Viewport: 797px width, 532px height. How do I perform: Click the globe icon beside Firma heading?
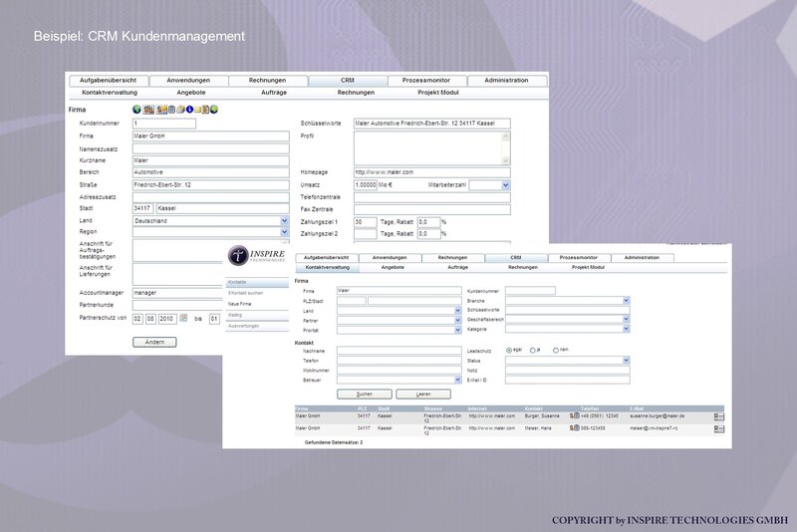(136, 110)
